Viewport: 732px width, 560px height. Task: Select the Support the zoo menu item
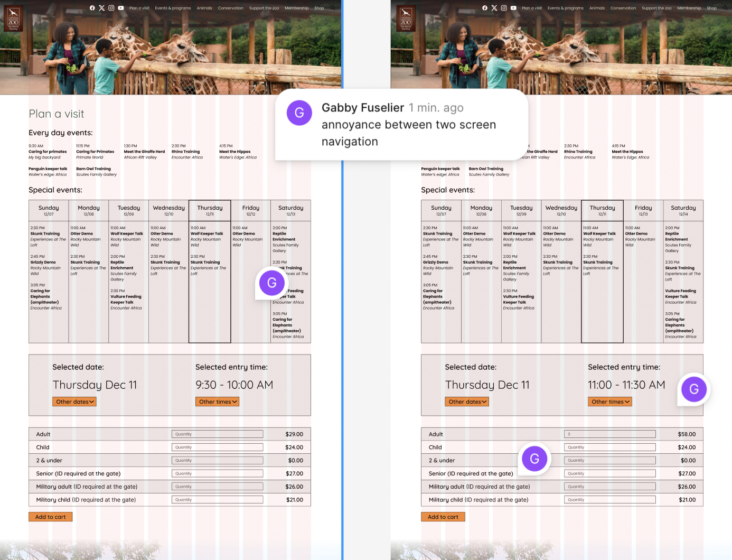pyautogui.click(x=264, y=7)
